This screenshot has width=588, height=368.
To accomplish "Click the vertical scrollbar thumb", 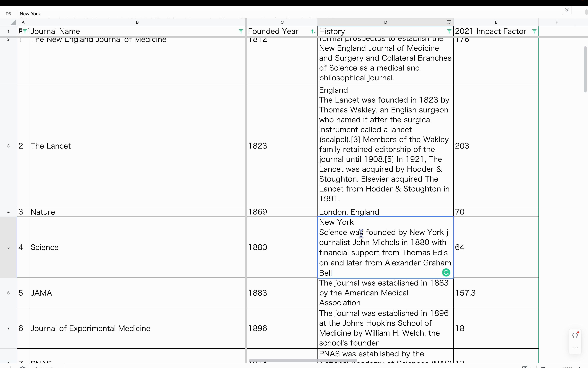I will coord(585,69).
